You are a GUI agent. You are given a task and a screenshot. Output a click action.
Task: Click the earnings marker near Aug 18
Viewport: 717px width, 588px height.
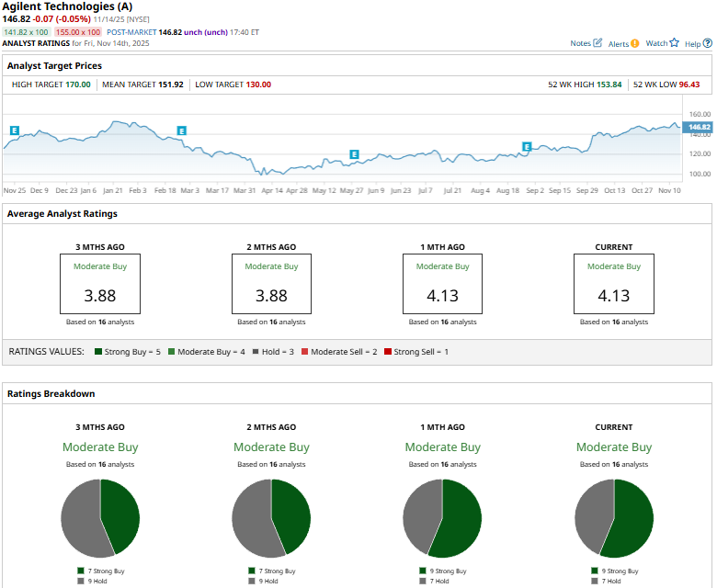527,146
